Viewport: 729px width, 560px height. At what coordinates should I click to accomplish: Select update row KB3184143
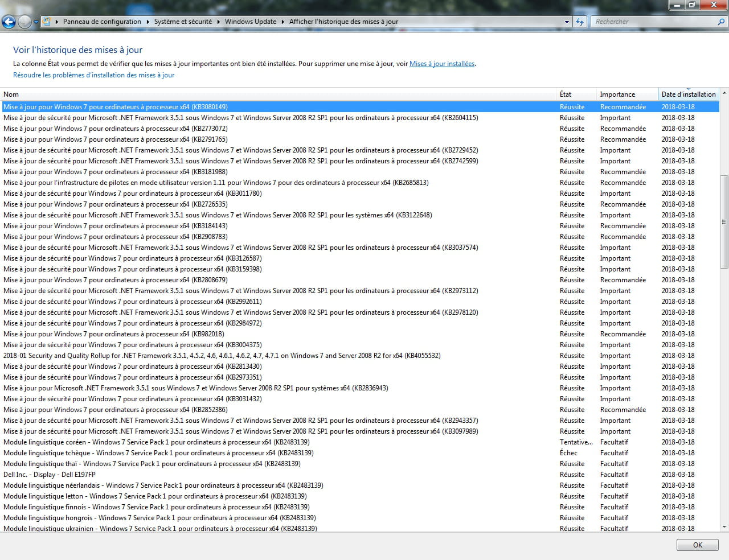point(360,226)
